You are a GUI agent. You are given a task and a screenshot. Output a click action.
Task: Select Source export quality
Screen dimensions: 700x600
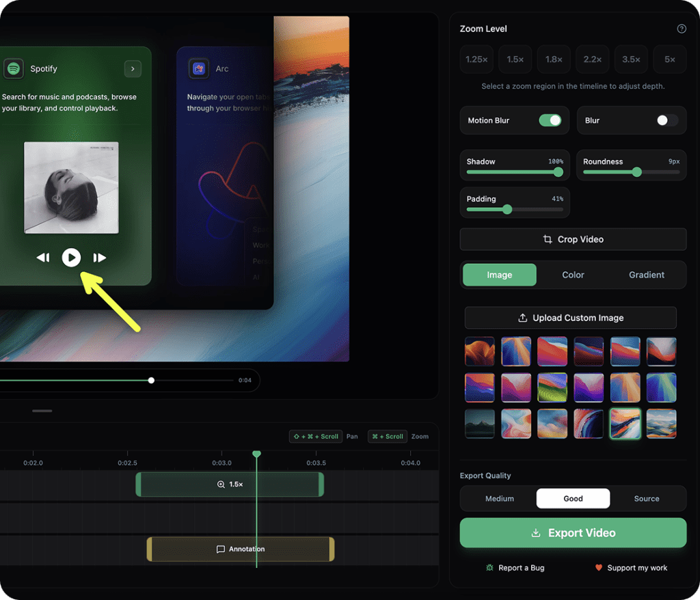tap(646, 498)
